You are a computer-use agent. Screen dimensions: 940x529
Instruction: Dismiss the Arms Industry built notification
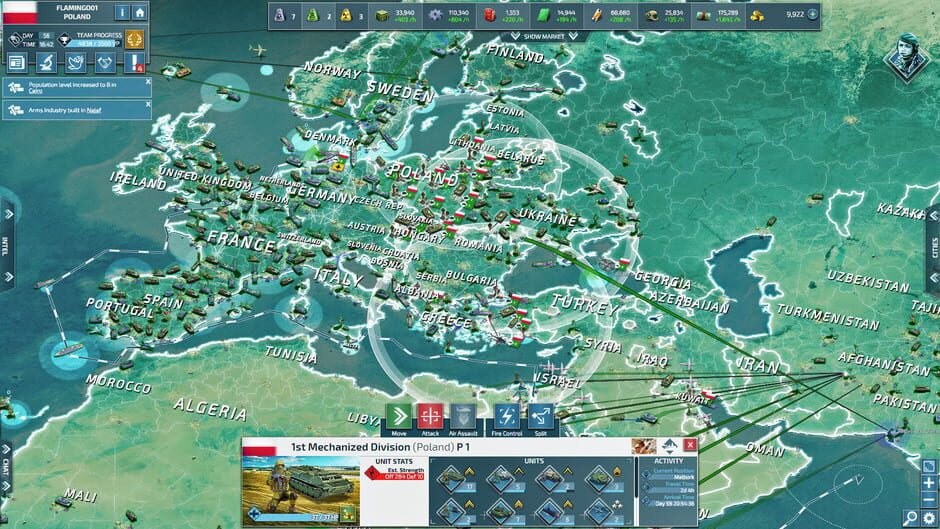(x=147, y=104)
